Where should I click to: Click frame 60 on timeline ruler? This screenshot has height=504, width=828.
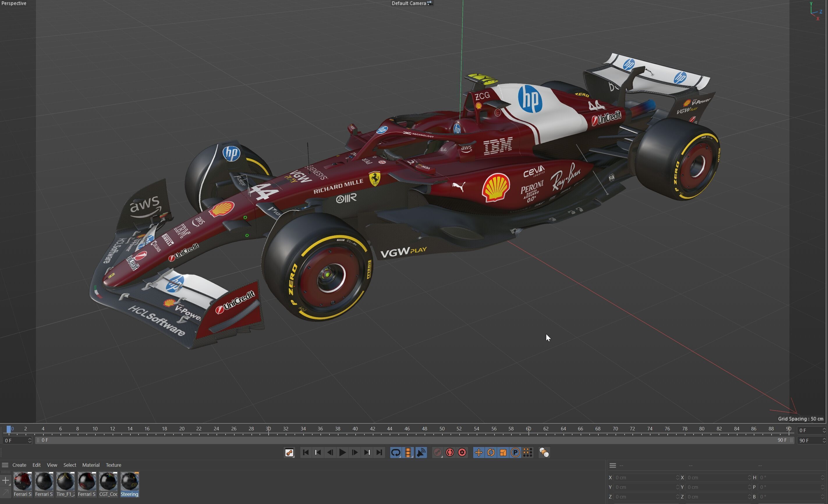pyautogui.click(x=529, y=429)
